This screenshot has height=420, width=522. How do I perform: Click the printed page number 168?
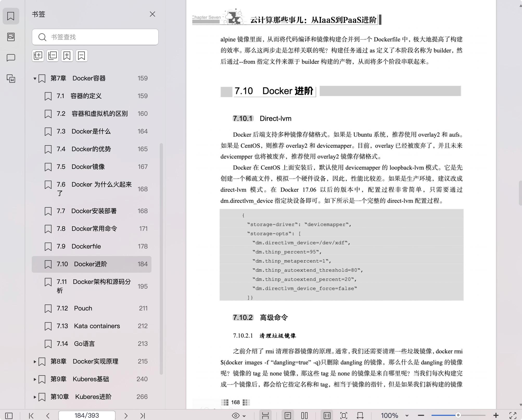235,402
